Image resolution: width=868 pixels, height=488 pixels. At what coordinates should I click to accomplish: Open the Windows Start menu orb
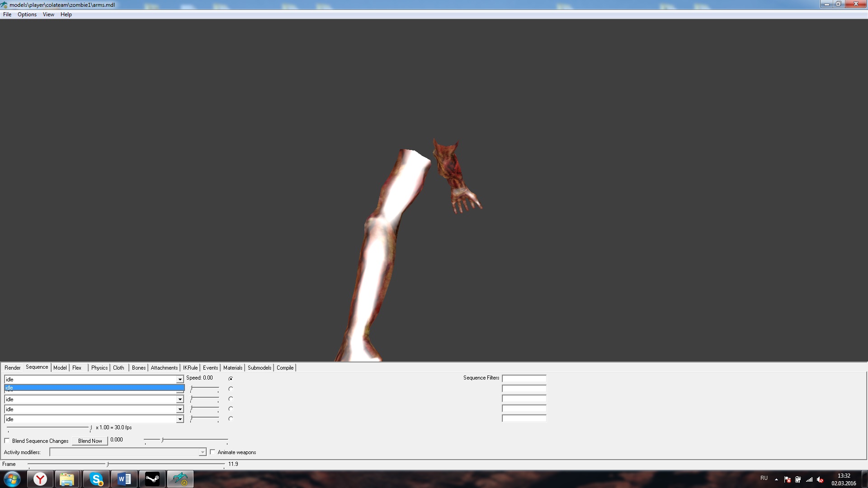pyautogui.click(x=12, y=479)
